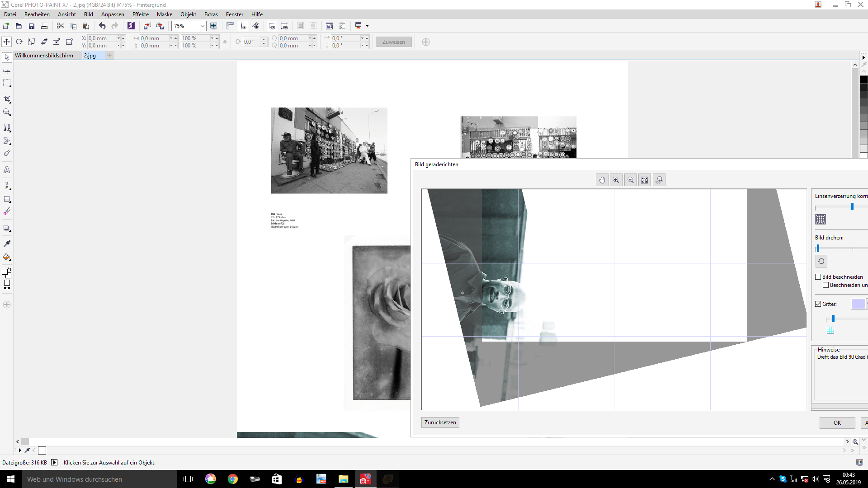Screen dimensions: 868x488
Task: Select the Zoom tool in toolbox
Action: click(x=7, y=112)
